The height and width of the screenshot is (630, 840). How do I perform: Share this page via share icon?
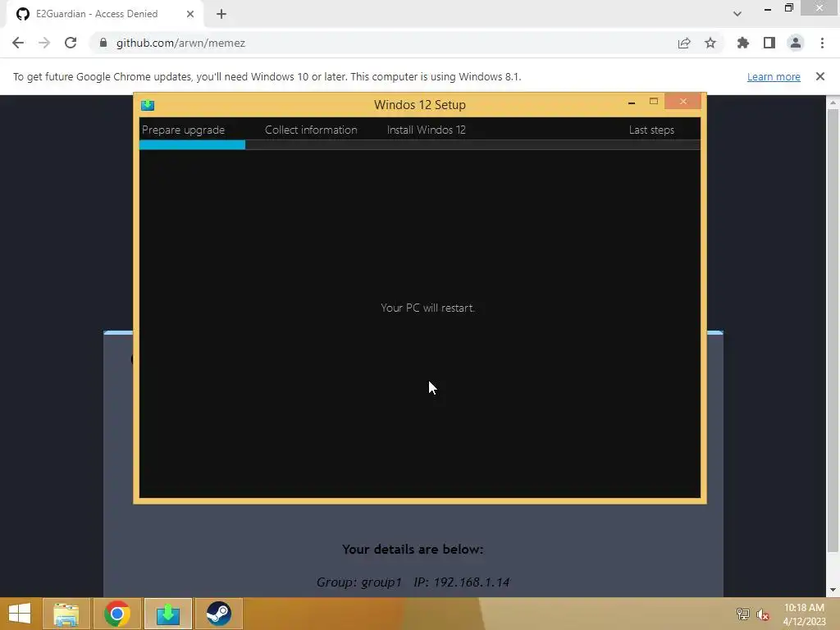[x=684, y=43]
